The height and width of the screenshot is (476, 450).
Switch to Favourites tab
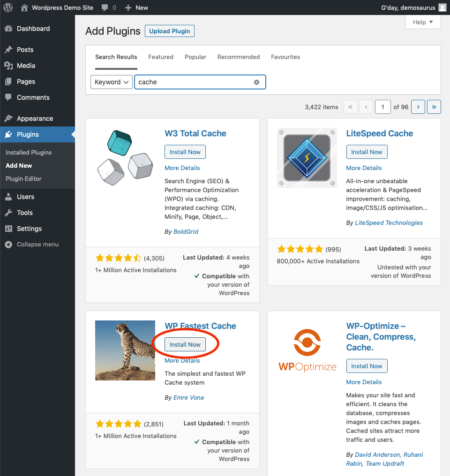(x=285, y=57)
